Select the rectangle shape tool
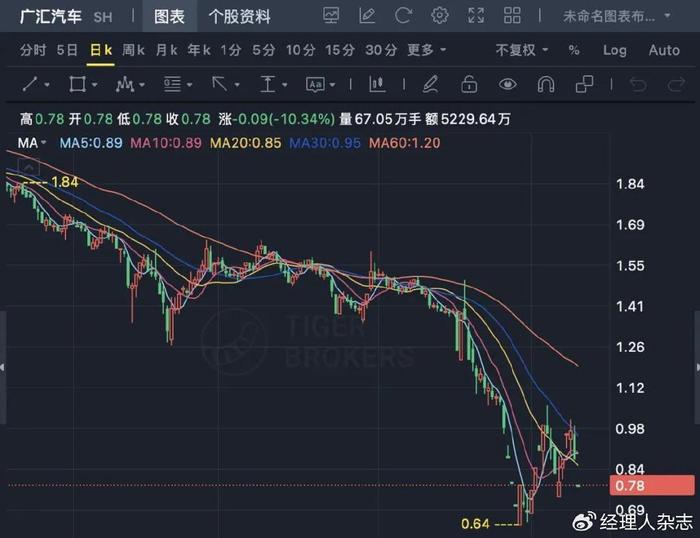 pos(77,84)
